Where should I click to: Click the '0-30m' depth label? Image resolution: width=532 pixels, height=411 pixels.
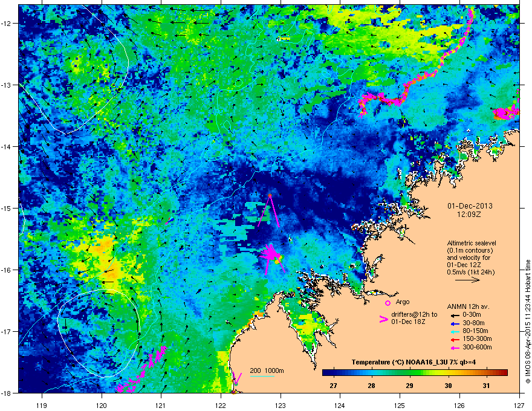472,315
